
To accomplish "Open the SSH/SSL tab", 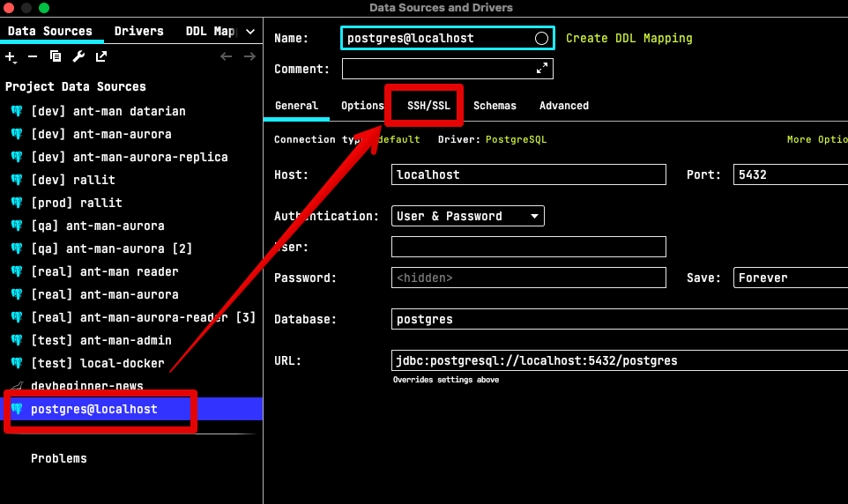I will (x=428, y=106).
